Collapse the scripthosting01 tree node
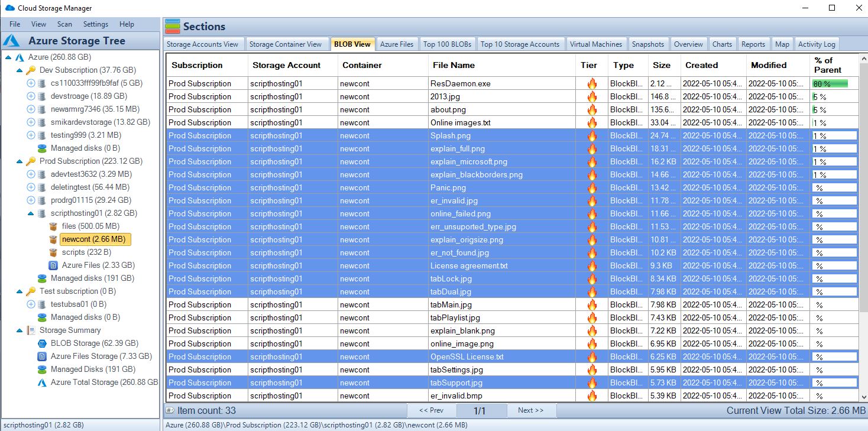Image resolution: width=868 pixels, height=431 pixels. (31, 213)
